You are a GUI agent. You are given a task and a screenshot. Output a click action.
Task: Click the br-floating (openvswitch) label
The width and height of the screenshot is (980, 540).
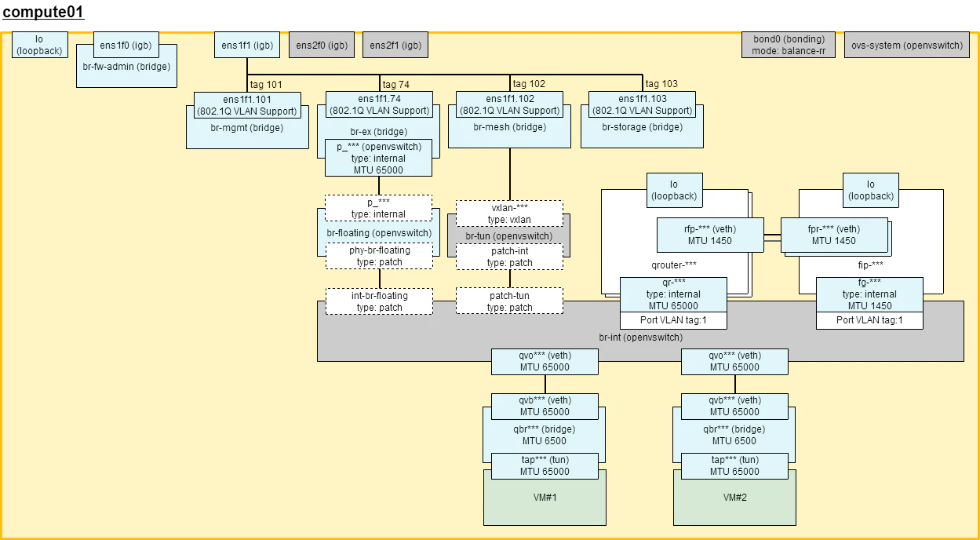pos(379,233)
